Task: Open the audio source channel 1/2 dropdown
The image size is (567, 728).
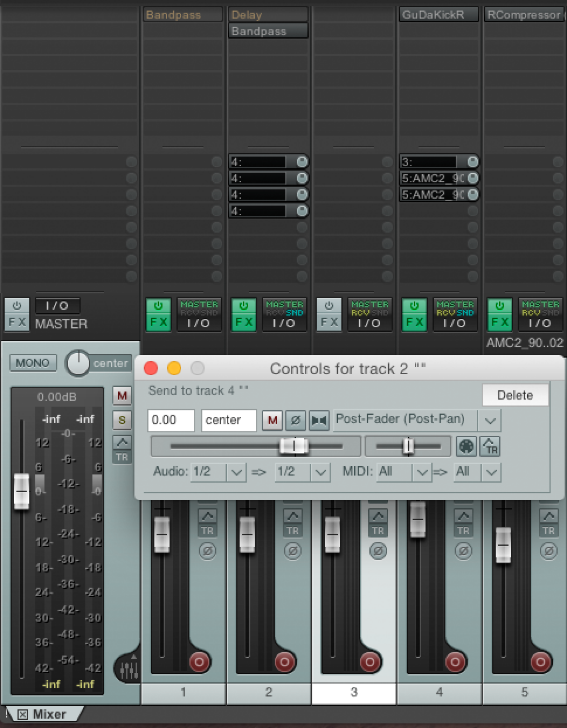Action: 218,472
